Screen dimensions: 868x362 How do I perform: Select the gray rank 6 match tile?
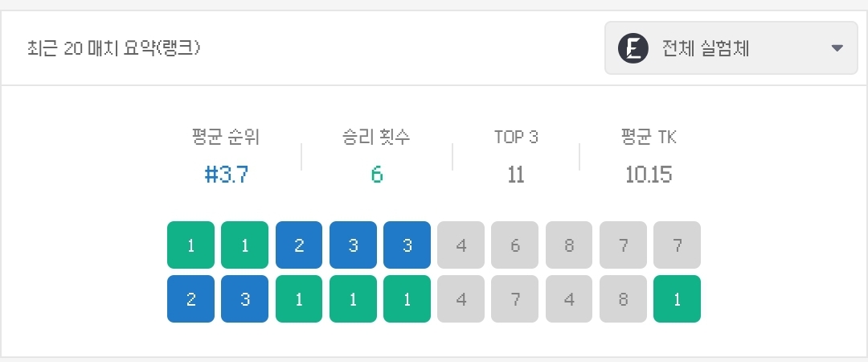pyautogui.click(x=515, y=245)
